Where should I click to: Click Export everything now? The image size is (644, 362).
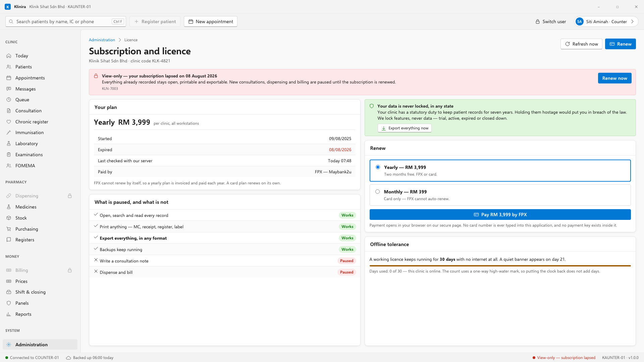pyautogui.click(x=405, y=128)
